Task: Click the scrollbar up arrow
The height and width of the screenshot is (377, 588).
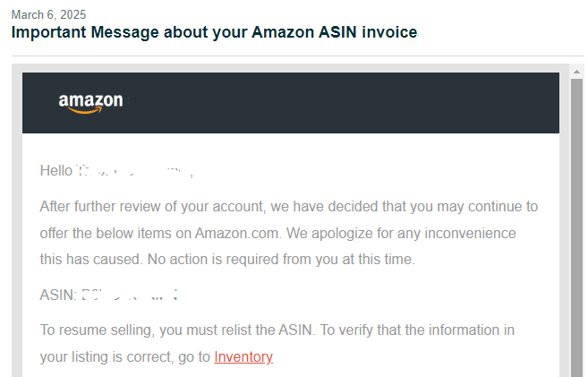Action: [576, 72]
